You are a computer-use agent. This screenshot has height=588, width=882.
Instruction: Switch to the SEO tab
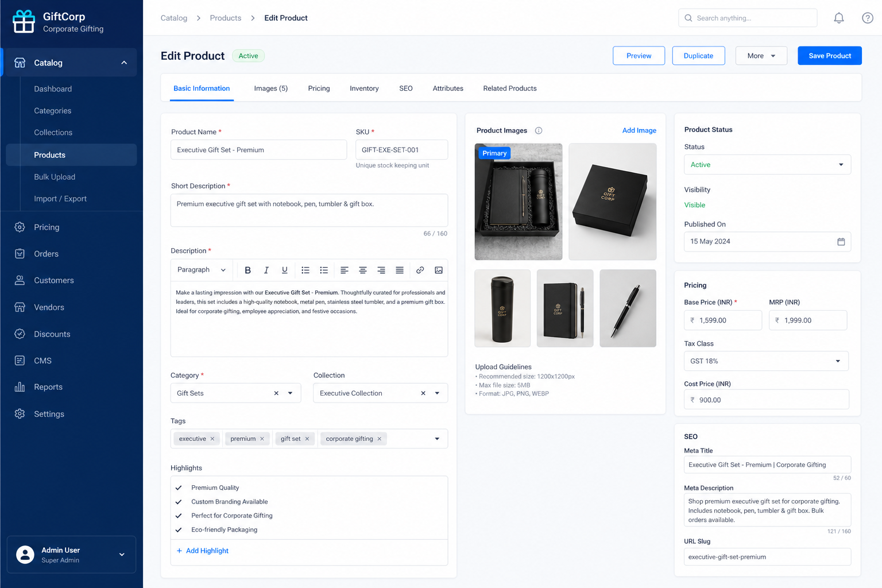click(x=406, y=88)
